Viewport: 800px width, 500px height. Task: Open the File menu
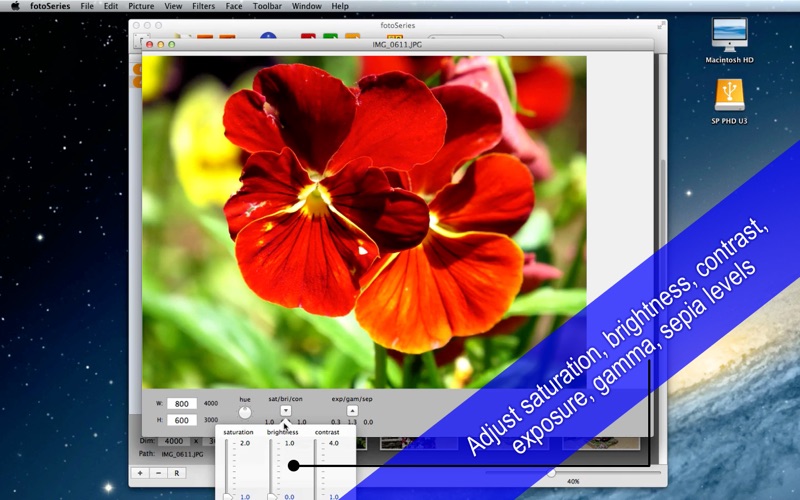87,6
